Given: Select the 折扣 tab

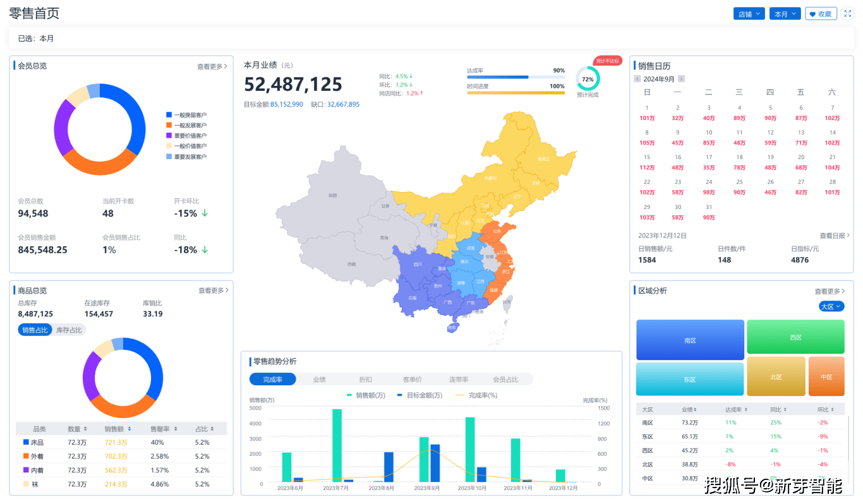Looking at the screenshot, I should click(366, 379).
